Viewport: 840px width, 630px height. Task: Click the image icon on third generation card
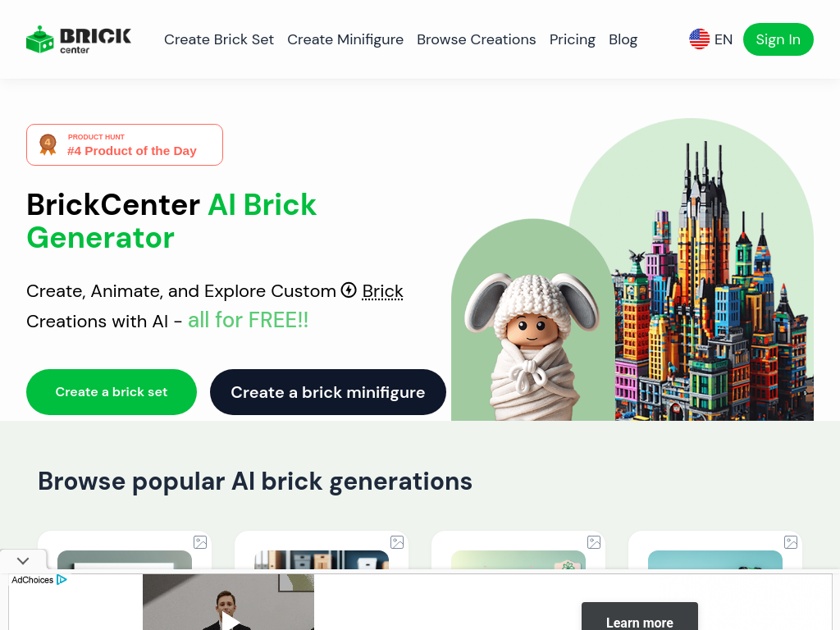(x=594, y=542)
